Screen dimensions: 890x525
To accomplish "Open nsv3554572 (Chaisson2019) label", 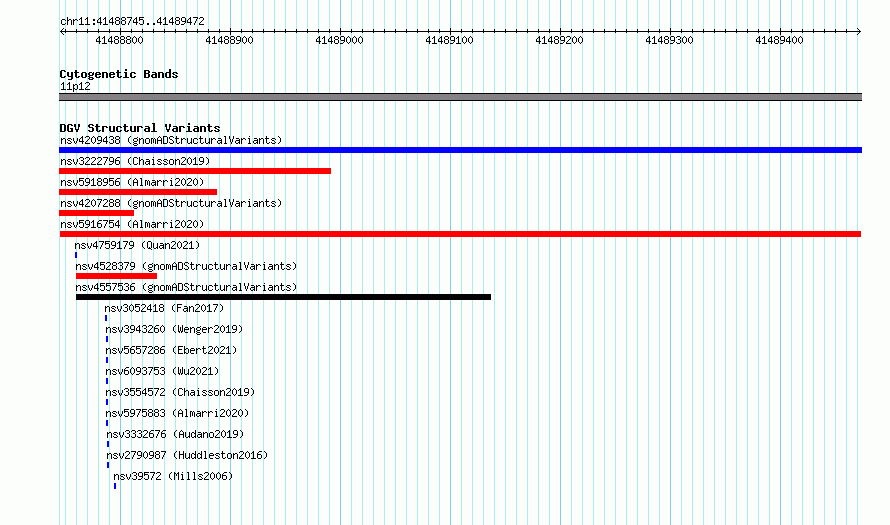I will tap(180, 392).
